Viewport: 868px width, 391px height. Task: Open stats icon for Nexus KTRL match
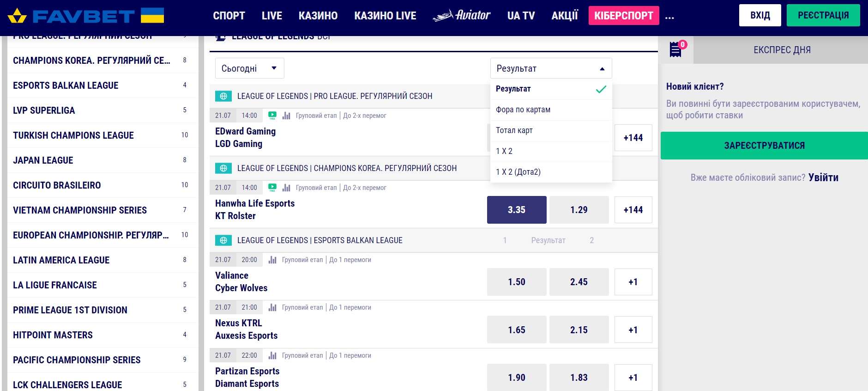[272, 307]
